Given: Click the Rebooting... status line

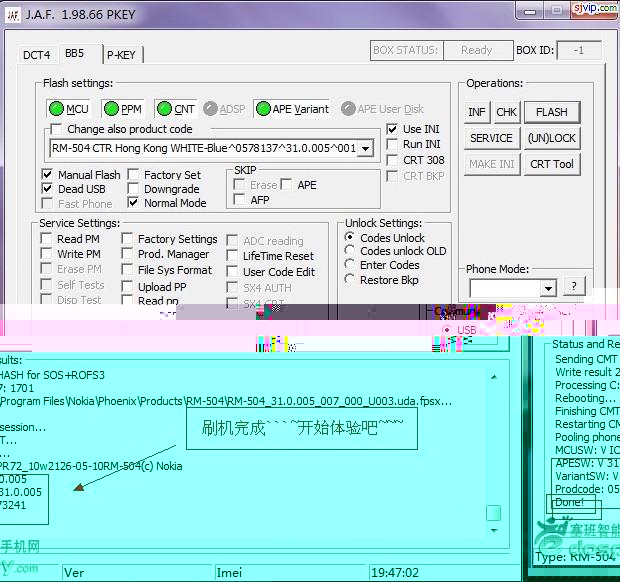Looking at the screenshot, I should pos(586,398).
